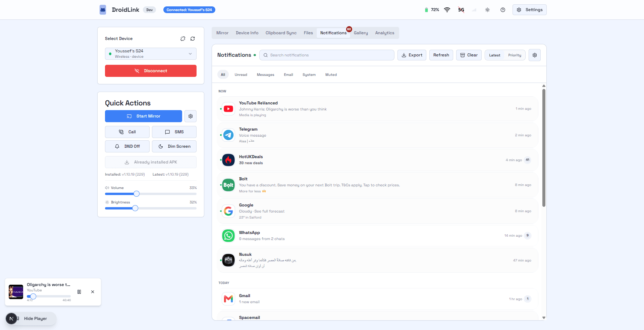Select the Muted filter
Viewport: 644px width, 330px height.
point(331,75)
